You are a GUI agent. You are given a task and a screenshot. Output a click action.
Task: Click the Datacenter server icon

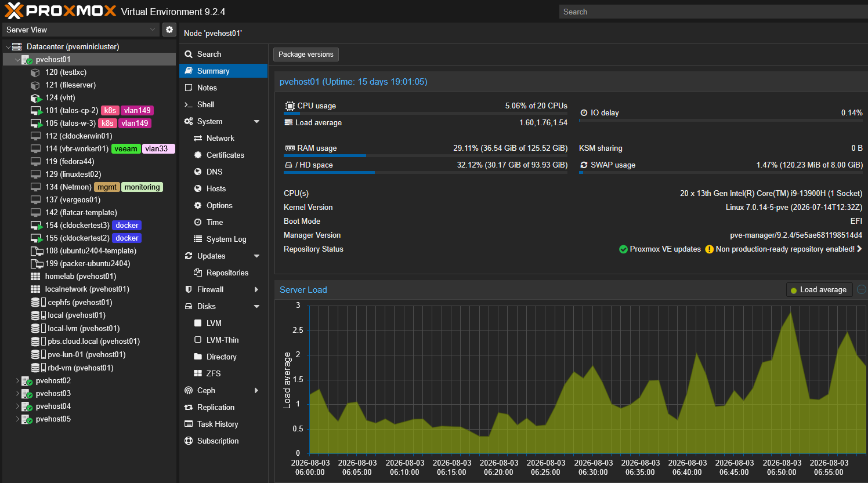(17, 46)
